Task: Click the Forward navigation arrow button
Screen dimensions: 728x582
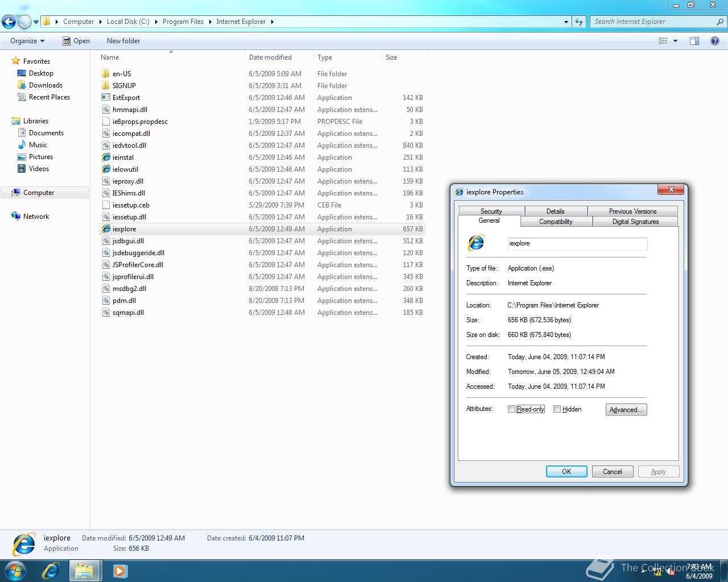Action: click(24, 22)
